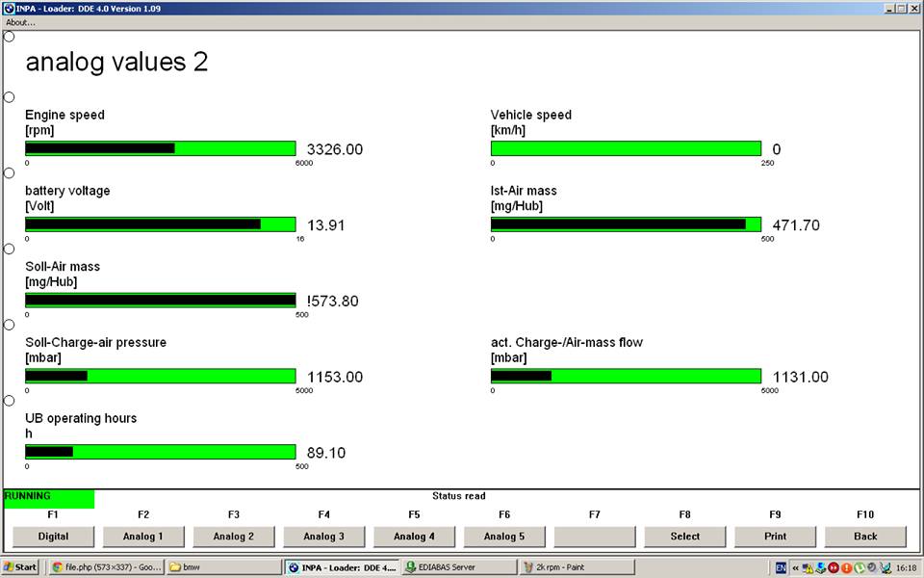924x578 pixels.
Task: Select the radio circle beside battery voltage
Action: 10,173
